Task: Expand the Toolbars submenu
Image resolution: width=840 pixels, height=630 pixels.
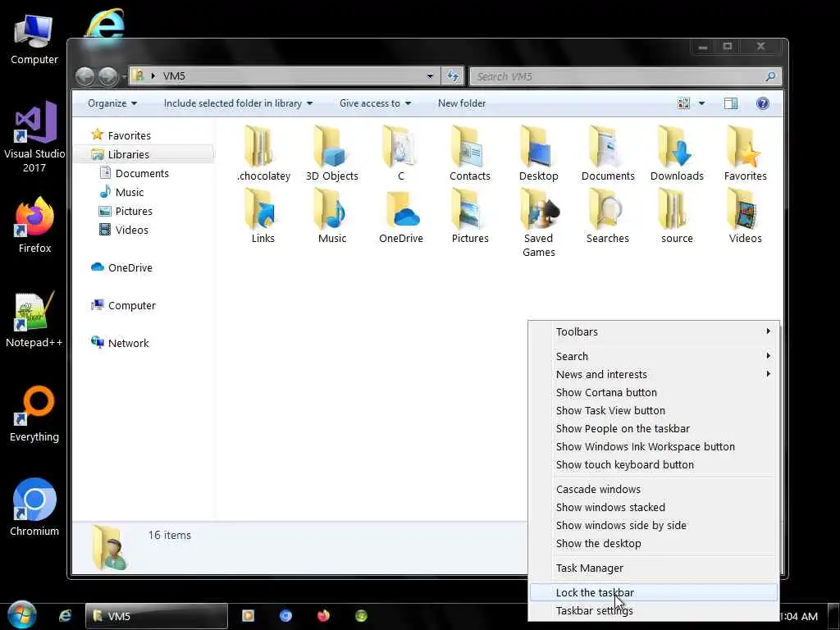Action: click(653, 331)
